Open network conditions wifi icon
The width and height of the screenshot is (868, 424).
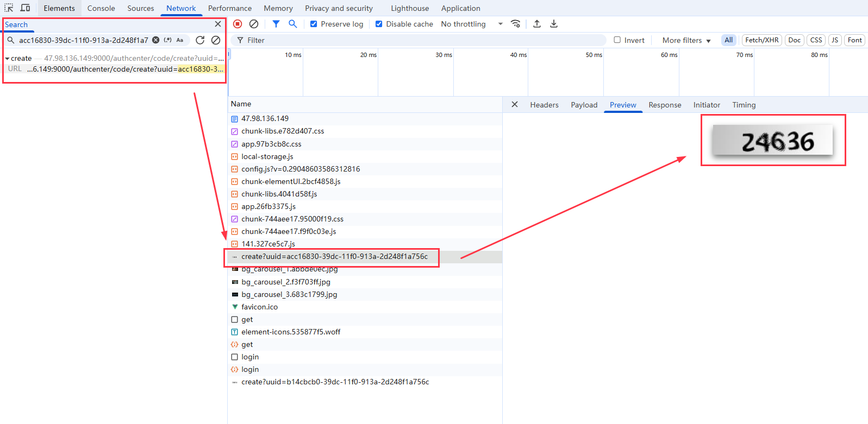tap(516, 24)
